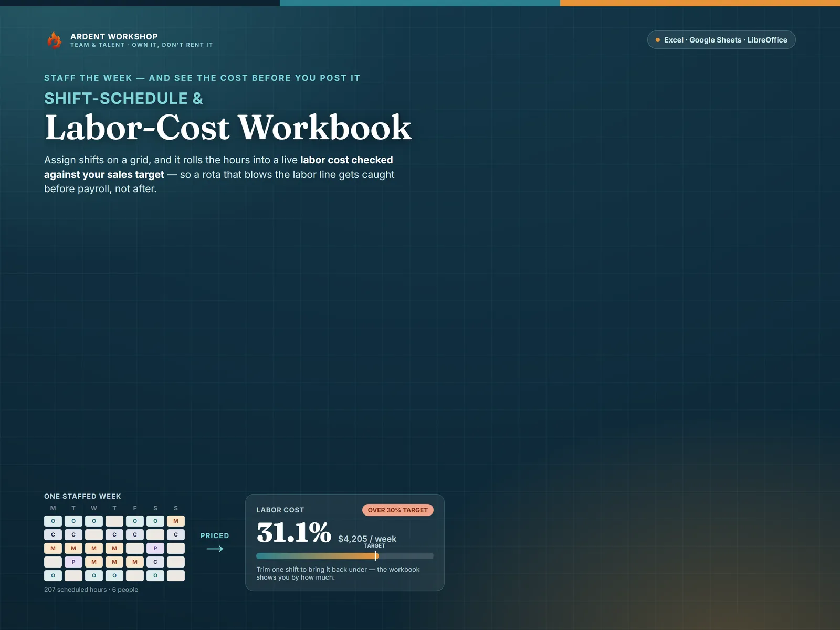This screenshot has height=630, width=840.
Task: Click the 31.1% figure
Action: point(294,532)
